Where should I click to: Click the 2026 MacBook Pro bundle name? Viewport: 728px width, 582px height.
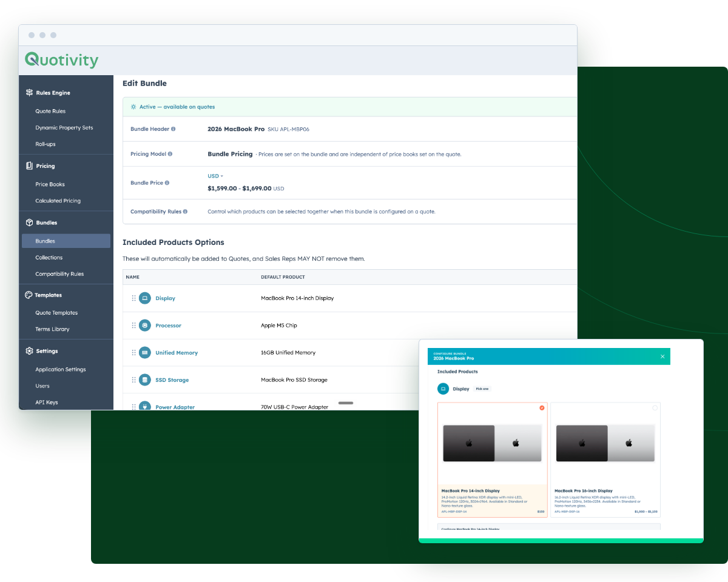coord(236,129)
